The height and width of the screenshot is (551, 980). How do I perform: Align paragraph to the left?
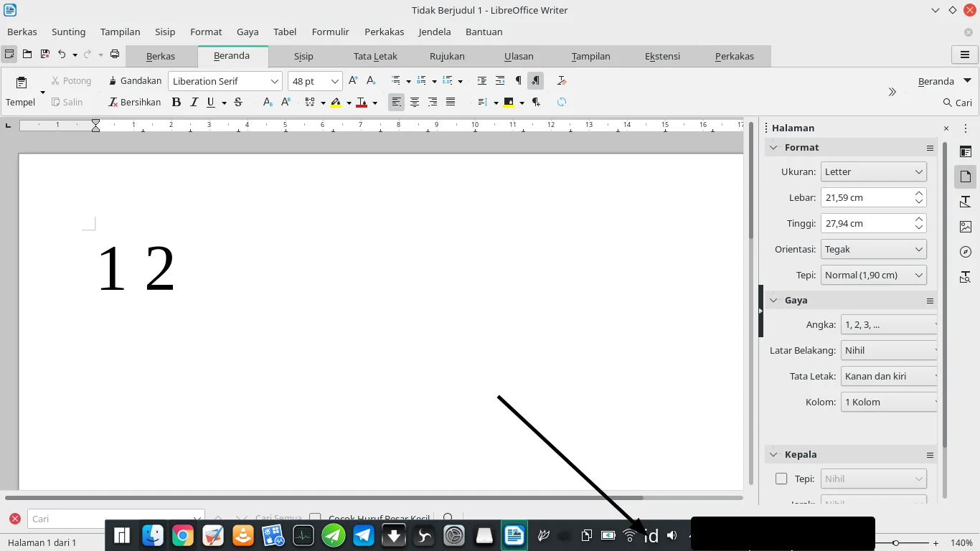(397, 103)
